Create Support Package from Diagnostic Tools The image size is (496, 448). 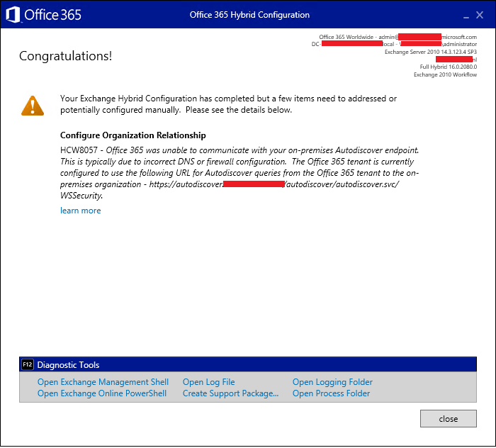point(230,393)
